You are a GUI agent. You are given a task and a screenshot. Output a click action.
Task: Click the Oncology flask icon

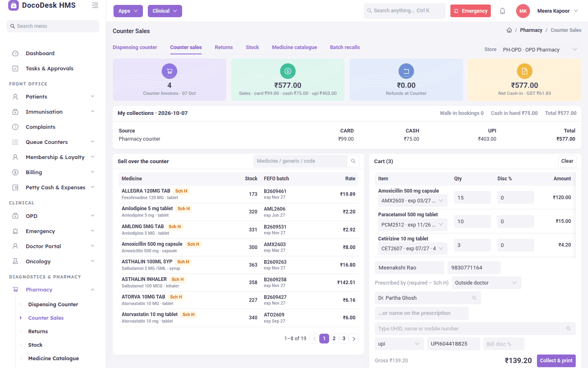coord(16,261)
